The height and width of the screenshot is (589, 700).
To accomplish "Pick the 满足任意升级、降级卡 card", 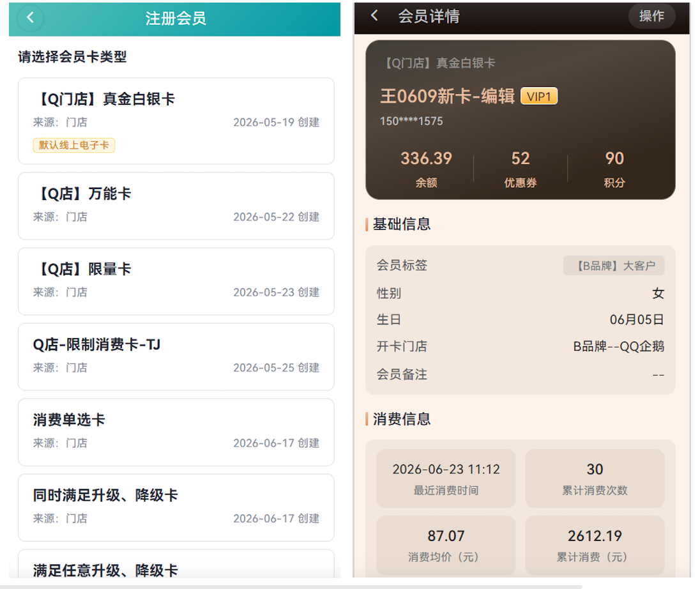I will tap(176, 565).
